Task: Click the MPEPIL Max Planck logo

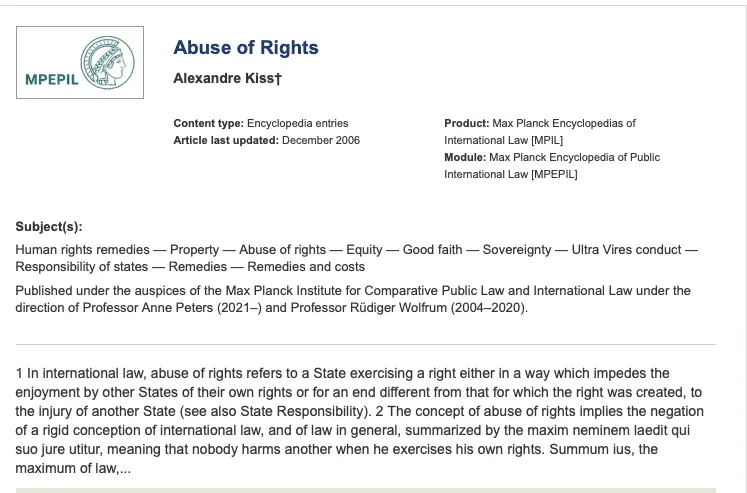Action: 80,63
